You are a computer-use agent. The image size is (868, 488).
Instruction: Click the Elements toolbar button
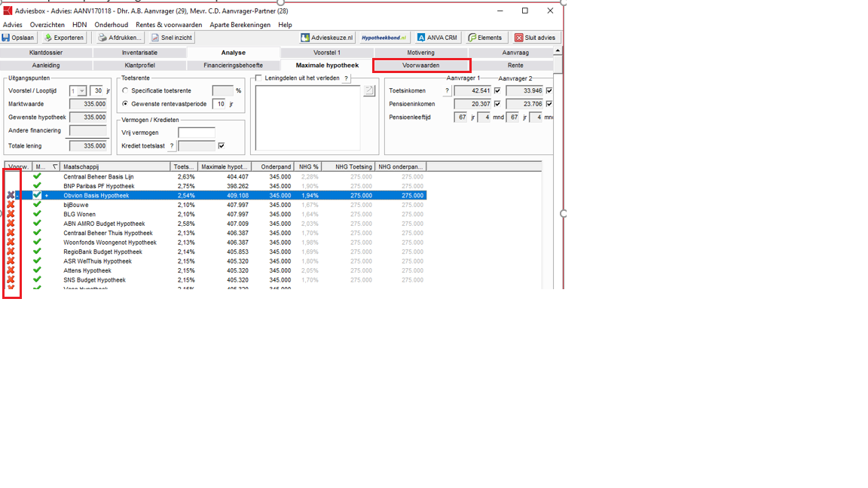click(485, 38)
